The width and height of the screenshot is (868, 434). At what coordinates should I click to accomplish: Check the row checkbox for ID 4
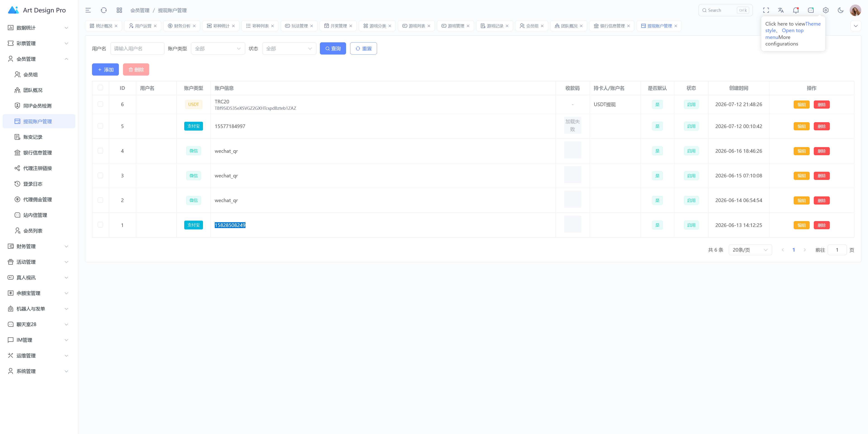100,151
